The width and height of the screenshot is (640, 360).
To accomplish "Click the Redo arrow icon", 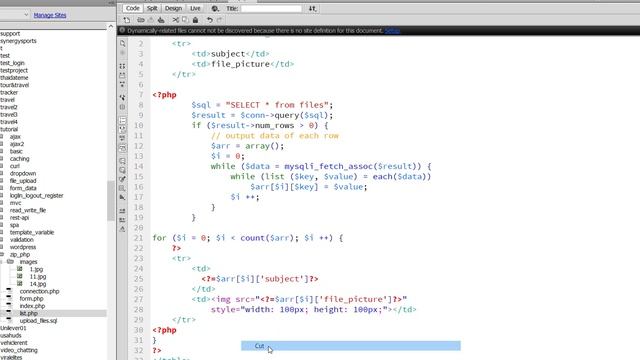I will [220, 20].
